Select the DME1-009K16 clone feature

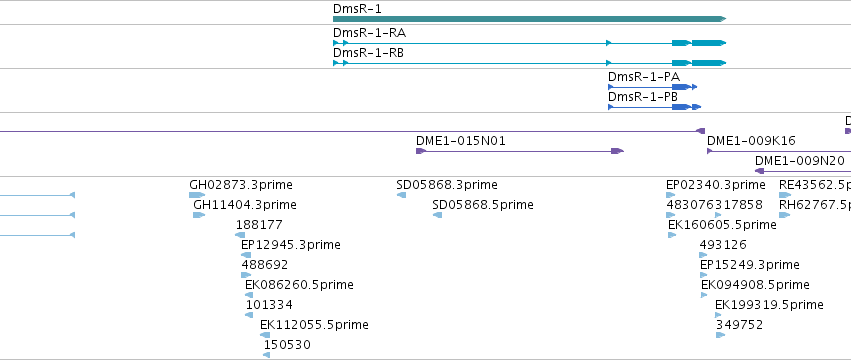coord(779,151)
